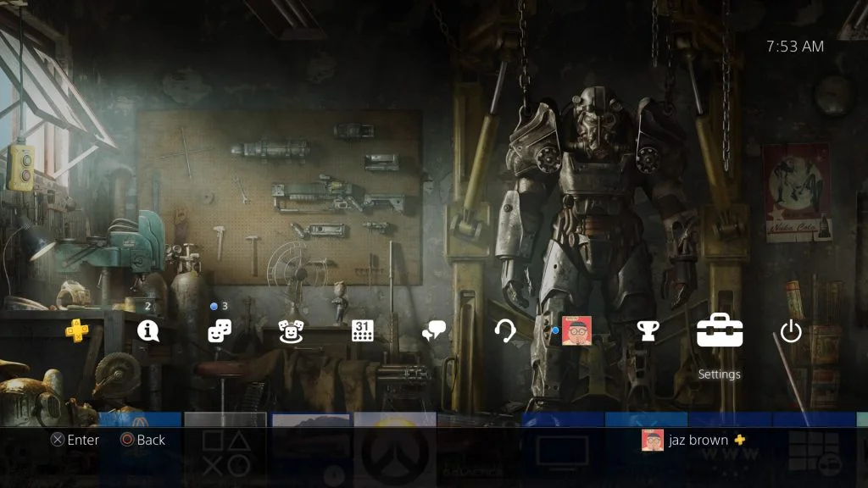
Task: Open the Profile avatar in function bar
Action: (576, 331)
